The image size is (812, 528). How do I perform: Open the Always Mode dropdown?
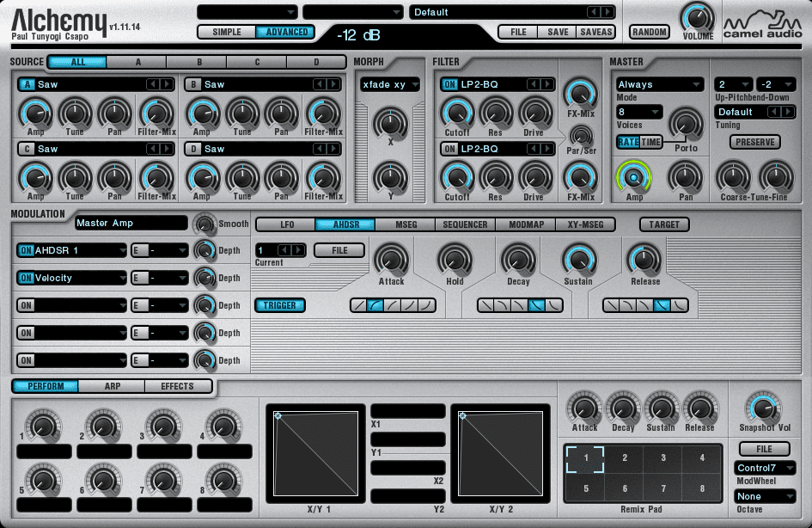(660, 84)
